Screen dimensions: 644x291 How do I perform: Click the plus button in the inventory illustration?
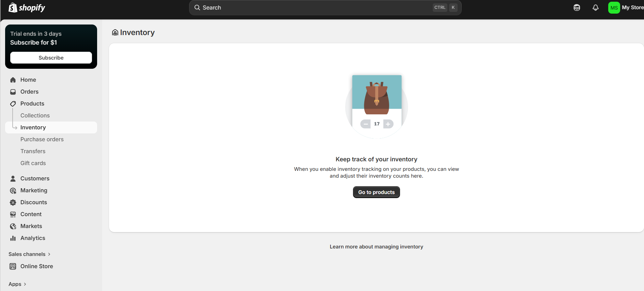[x=388, y=124]
